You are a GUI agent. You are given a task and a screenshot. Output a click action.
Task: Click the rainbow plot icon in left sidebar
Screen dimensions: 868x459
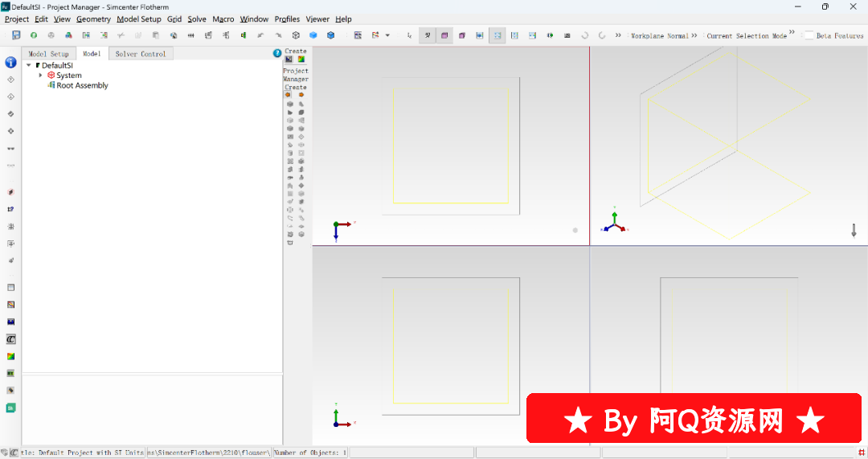coord(10,357)
